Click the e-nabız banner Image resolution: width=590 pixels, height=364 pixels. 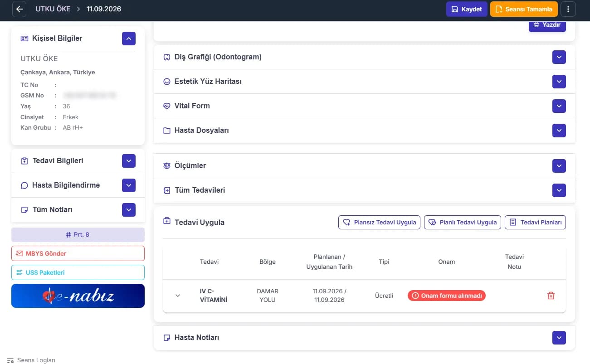coord(78,296)
